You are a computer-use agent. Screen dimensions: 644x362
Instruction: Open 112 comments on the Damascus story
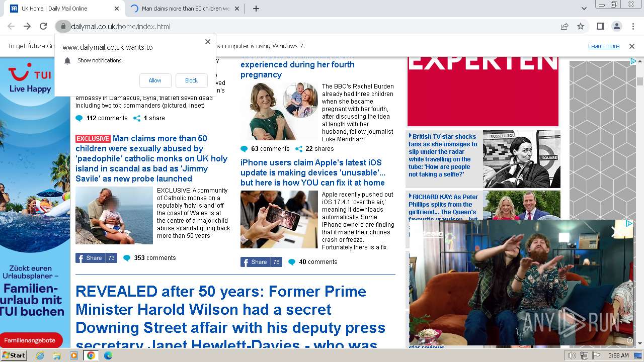102,118
